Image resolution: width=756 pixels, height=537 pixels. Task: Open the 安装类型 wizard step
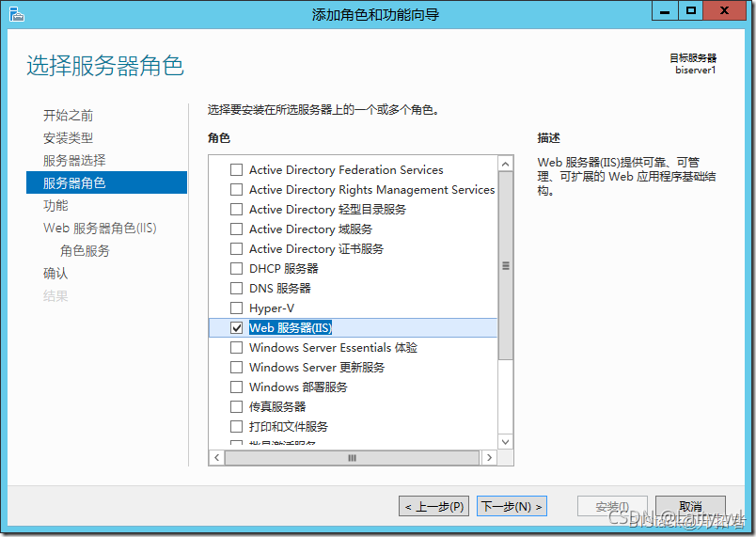click(68, 138)
